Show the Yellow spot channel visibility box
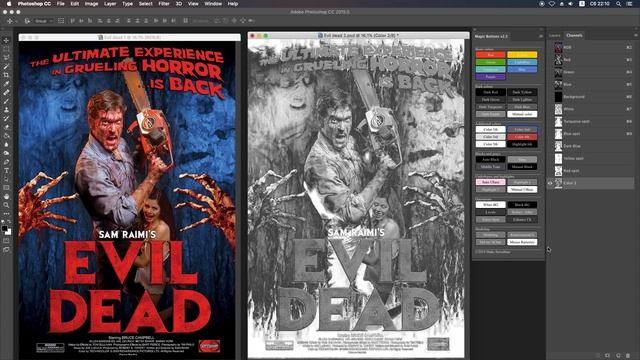 coord(550,158)
